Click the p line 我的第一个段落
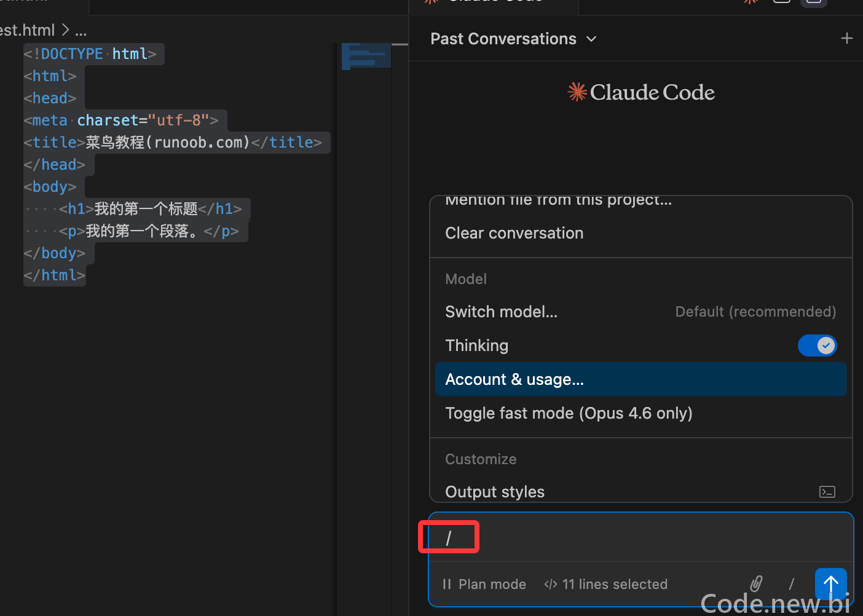This screenshot has height=616, width=863. [149, 231]
